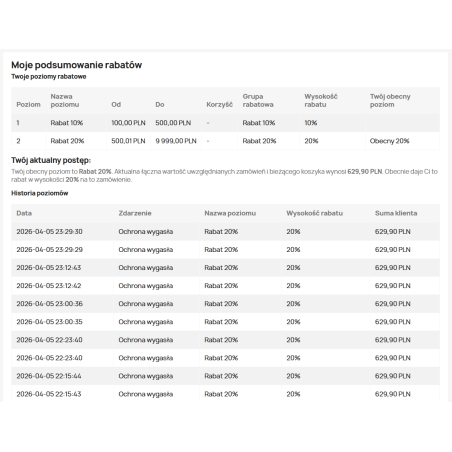The image size is (452, 452).
Task: Select the history row dated 2026-04-05 23:12:43
Action: 225,268
